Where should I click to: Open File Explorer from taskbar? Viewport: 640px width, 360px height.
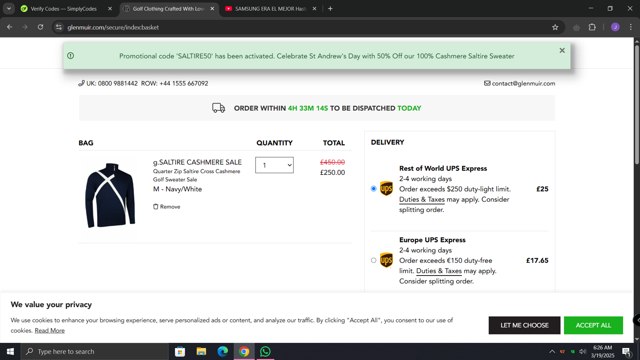(201, 351)
